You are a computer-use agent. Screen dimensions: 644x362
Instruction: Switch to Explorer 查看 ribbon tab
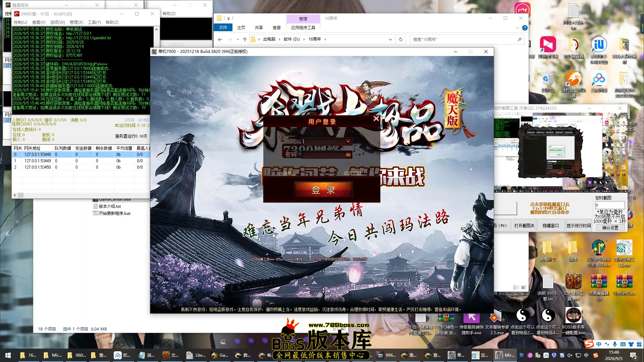coord(277,28)
